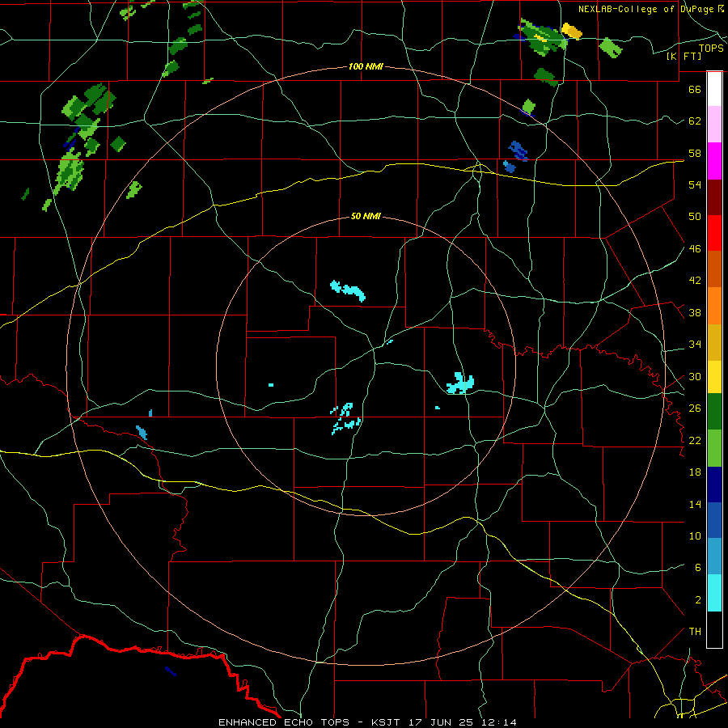Click the cyan echo just below 50 NMI label
This screenshot has height=728, width=728.
[348, 290]
